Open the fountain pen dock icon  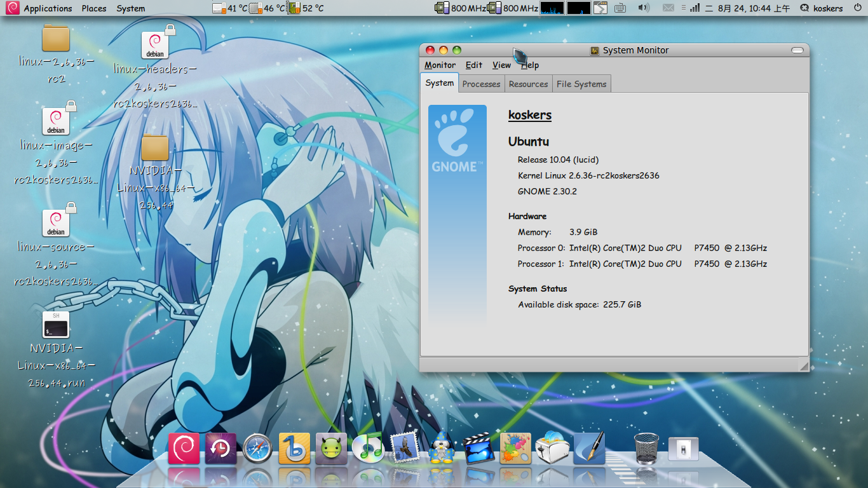(589, 449)
